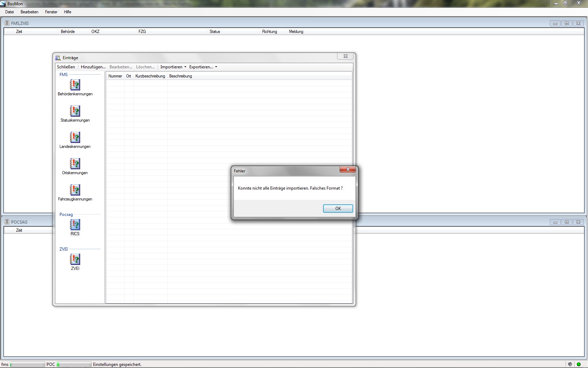Select the RICS Pocsag icon
The width and height of the screenshot is (588, 368).
[x=75, y=225]
